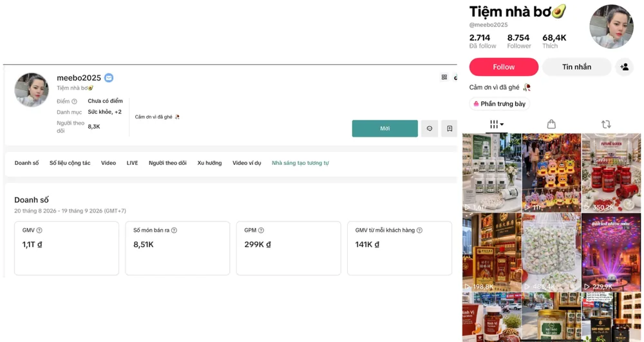Click the 141K đ per-customer GMV value
This screenshot has width=644, height=342.
[x=367, y=244]
